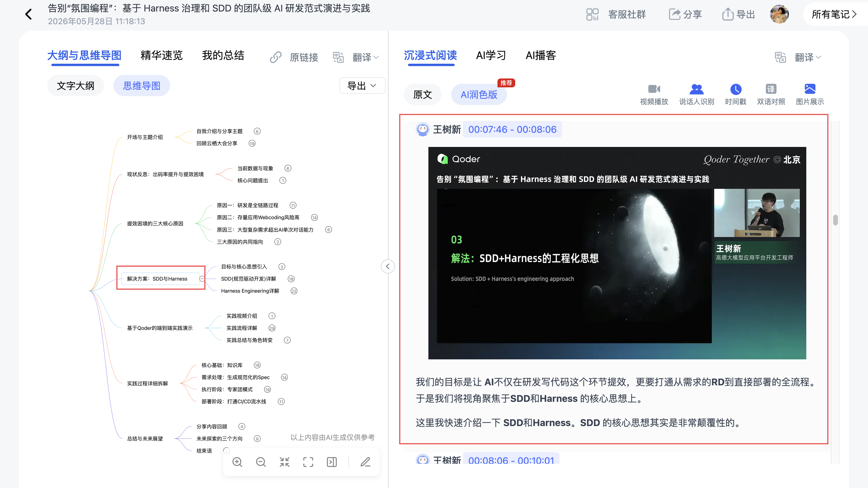Select 总结与未来展望 node
Screen dimensions: 868x488
(145, 438)
